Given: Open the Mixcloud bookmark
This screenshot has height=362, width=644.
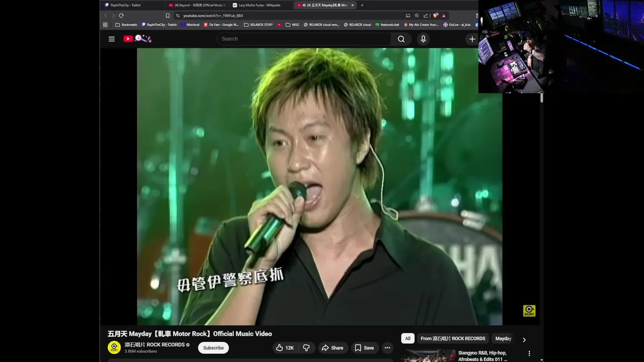Looking at the screenshot, I should pos(190,25).
